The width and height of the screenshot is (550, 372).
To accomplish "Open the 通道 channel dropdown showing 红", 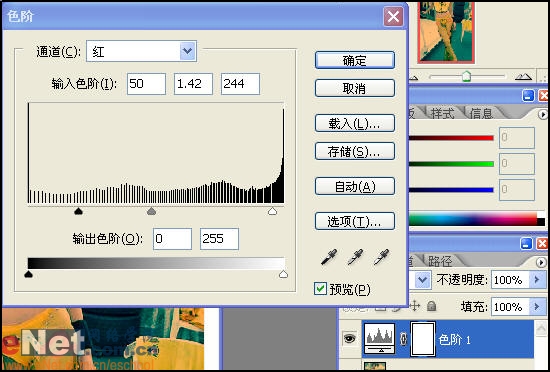I will [x=141, y=51].
